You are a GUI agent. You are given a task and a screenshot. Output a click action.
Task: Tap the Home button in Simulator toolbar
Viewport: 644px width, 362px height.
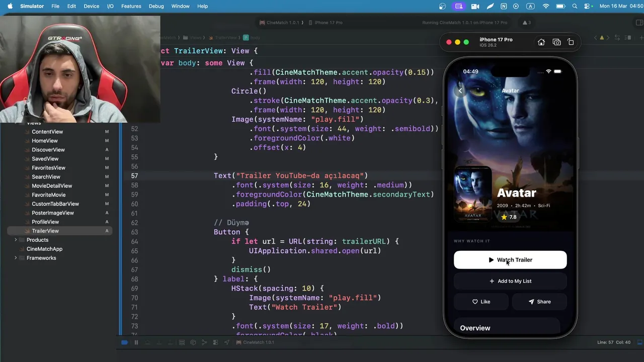click(541, 42)
